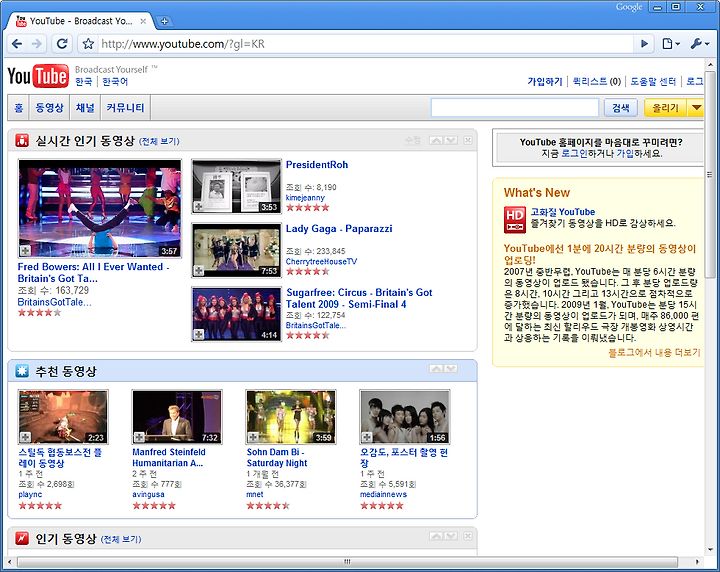Reload the page with the refresh icon
The height and width of the screenshot is (572, 720).
tap(62, 44)
